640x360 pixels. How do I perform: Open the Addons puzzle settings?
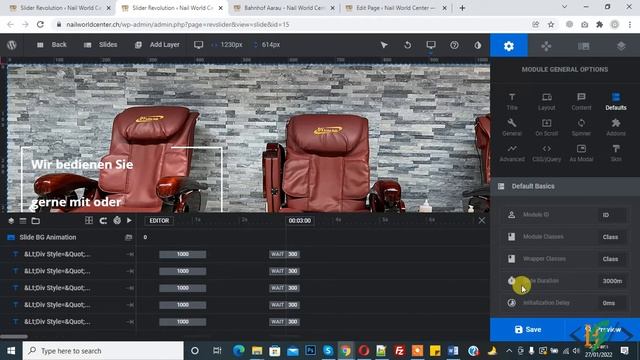[616, 127]
